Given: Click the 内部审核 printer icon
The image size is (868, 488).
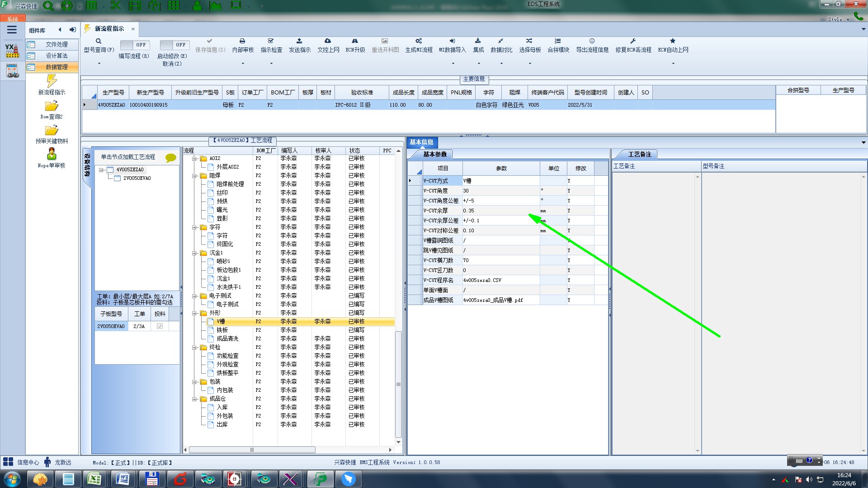Looking at the screenshot, I should (x=242, y=41).
